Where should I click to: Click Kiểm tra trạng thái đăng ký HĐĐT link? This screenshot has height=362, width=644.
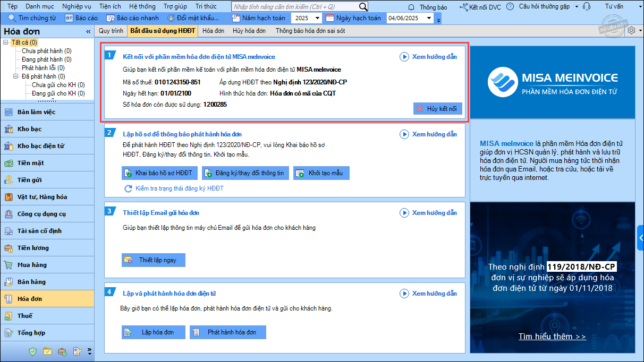pos(174,188)
